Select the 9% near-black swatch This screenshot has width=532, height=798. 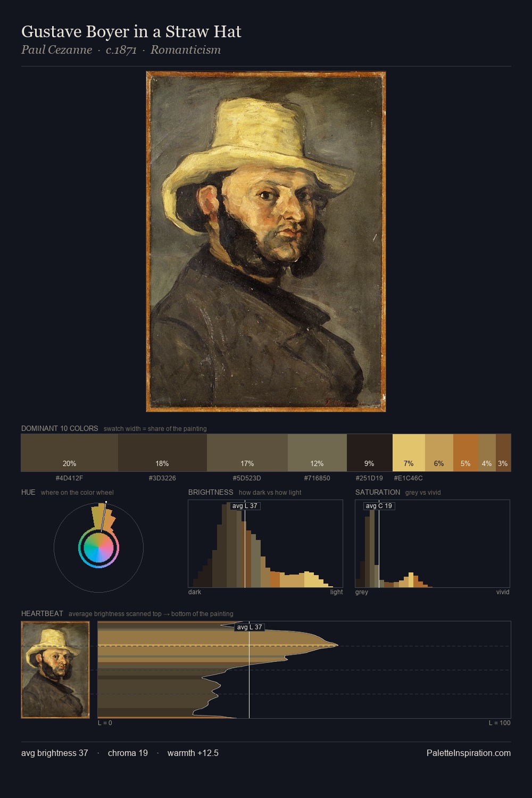(x=370, y=453)
